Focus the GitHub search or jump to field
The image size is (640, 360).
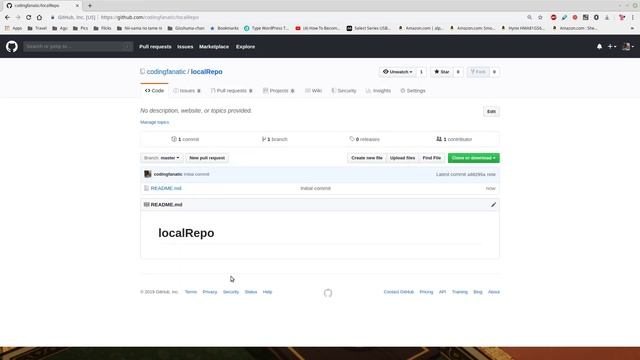pos(78,47)
